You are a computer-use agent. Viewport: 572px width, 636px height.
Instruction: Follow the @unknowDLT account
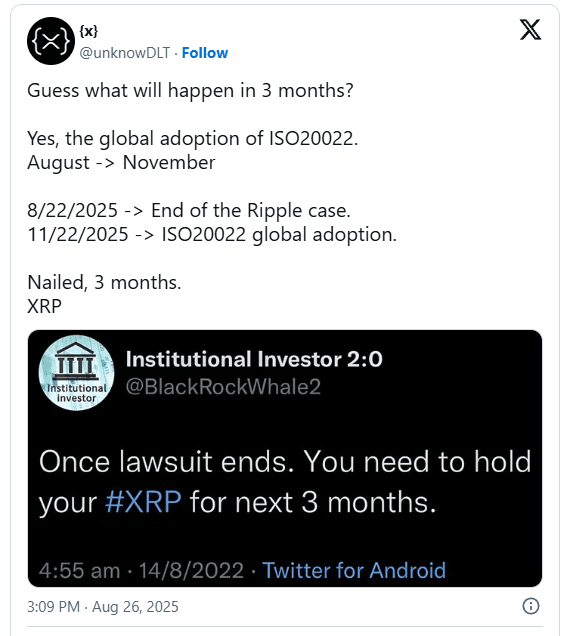204,53
